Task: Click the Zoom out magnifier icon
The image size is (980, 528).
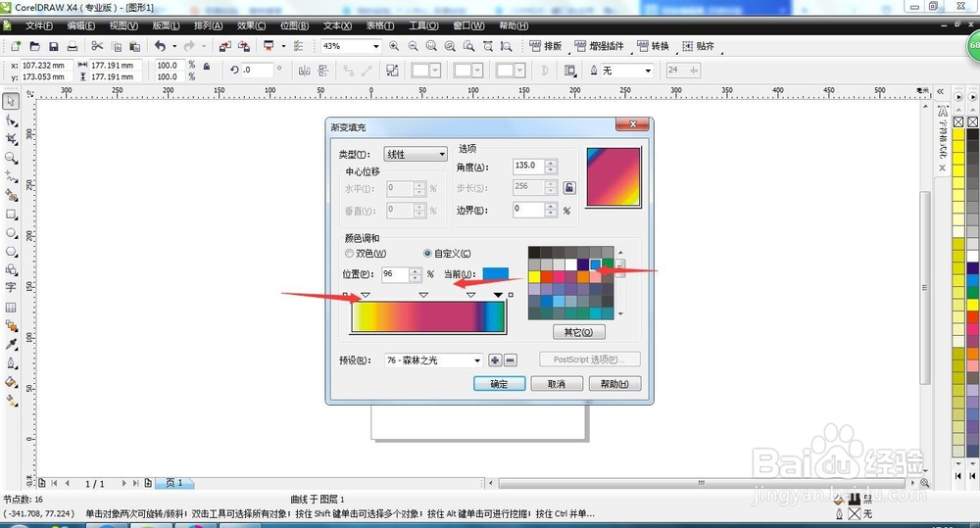Action: 413,46
